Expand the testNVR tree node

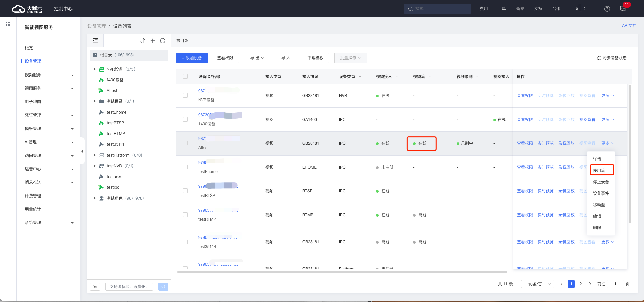click(x=95, y=166)
